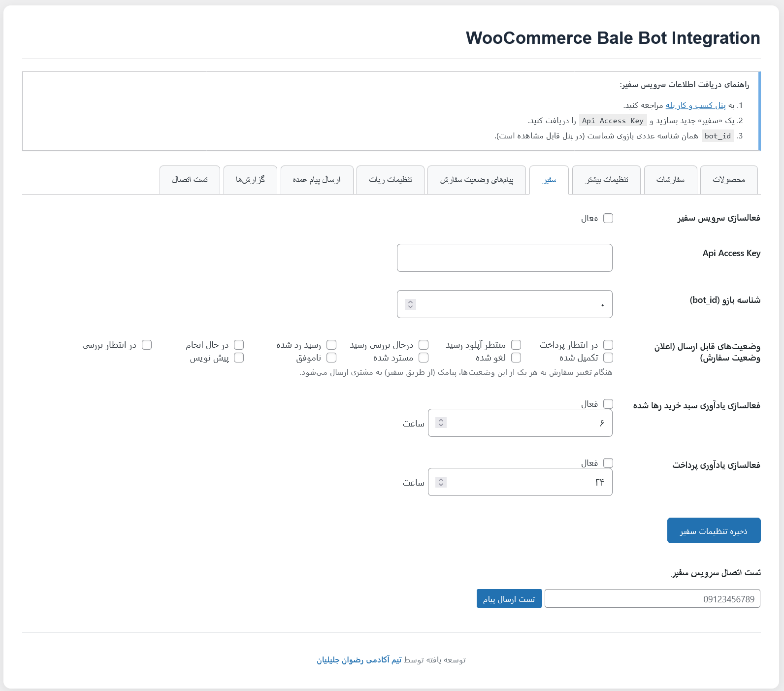Tick the لغو شده status checkbox
This screenshot has width=784, height=691.
[516, 358]
